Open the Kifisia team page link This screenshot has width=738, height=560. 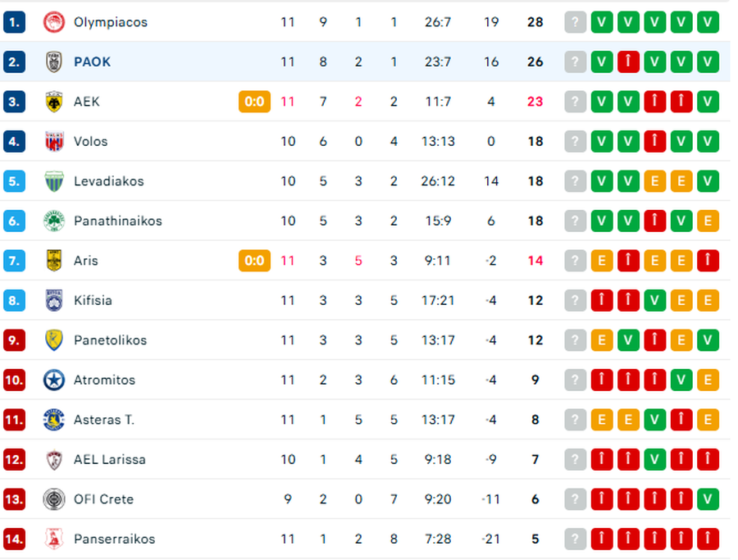[x=93, y=300]
